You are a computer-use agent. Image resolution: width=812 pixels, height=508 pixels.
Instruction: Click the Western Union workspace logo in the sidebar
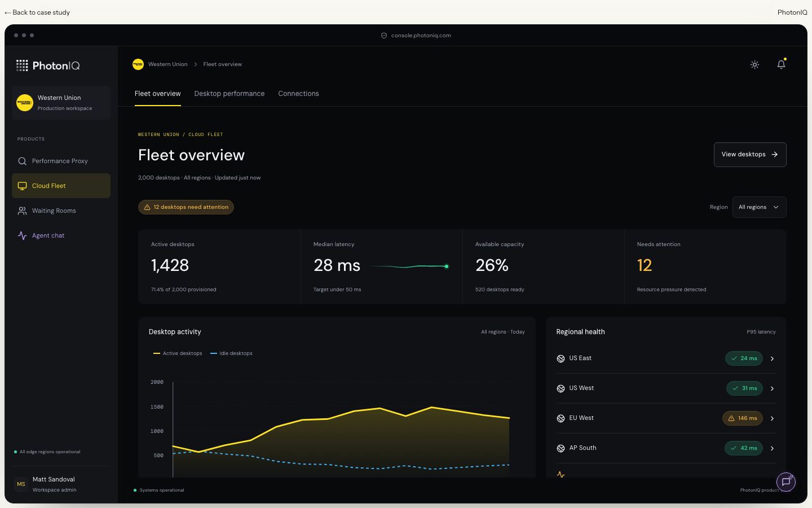click(25, 103)
